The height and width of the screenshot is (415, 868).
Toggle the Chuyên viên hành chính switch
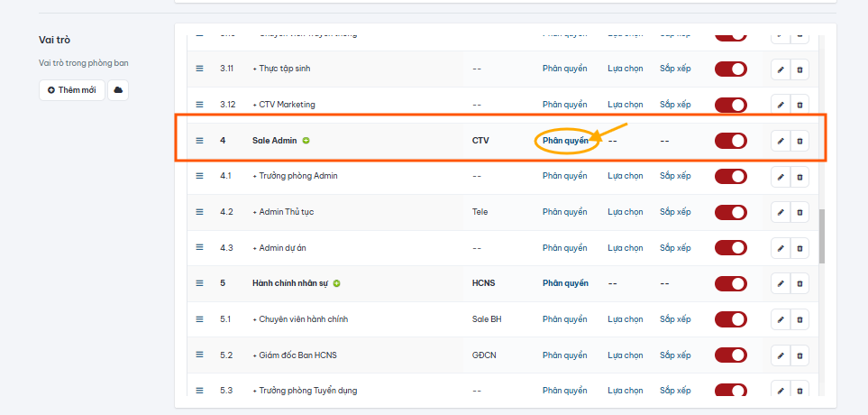coord(731,319)
